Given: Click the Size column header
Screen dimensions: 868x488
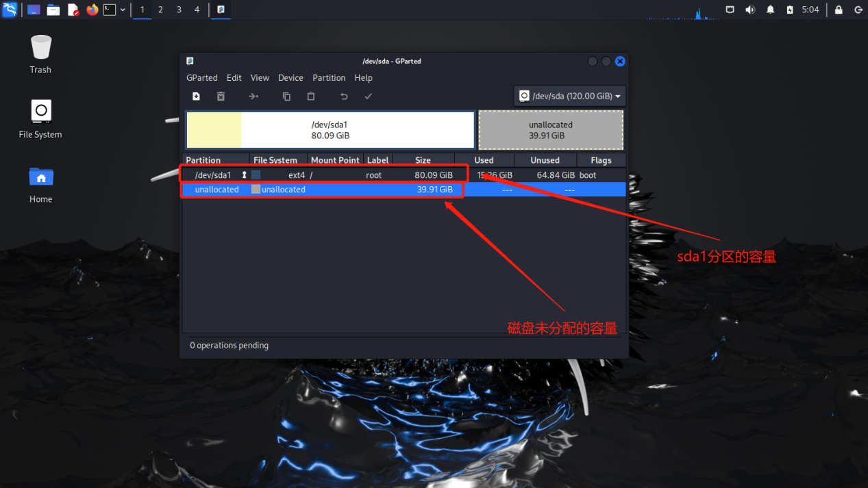Looking at the screenshot, I should (x=423, y=160).
